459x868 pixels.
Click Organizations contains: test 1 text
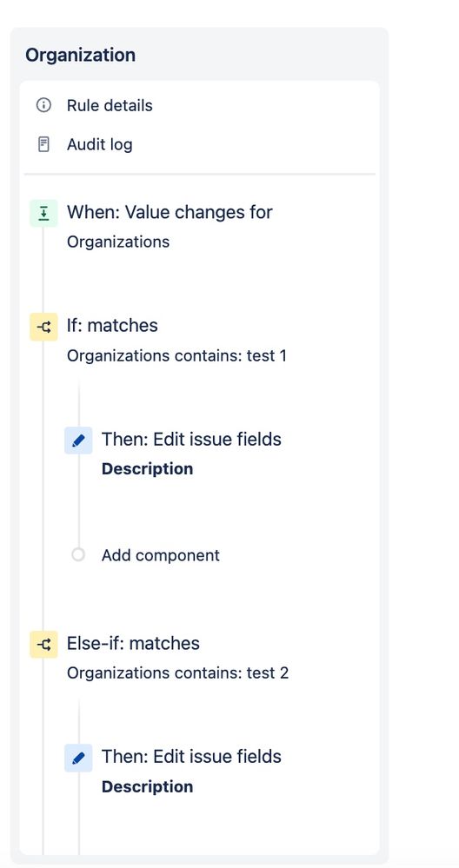[x=177, y=355]
